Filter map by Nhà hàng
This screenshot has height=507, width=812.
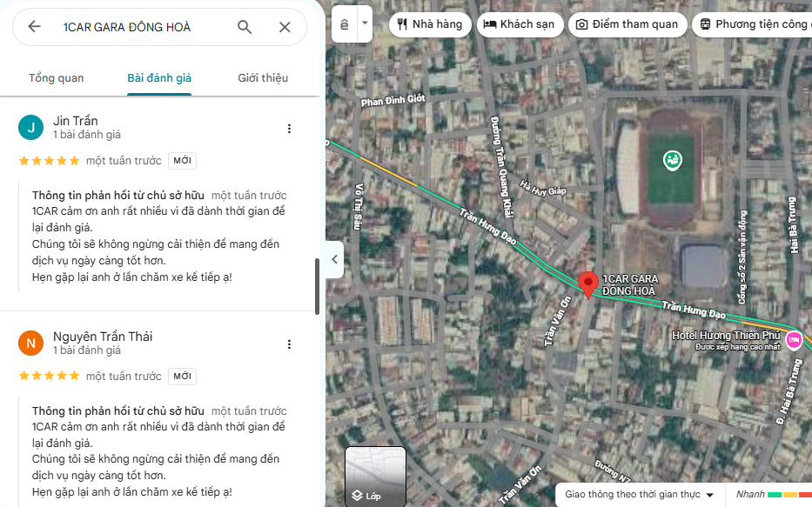430,24
